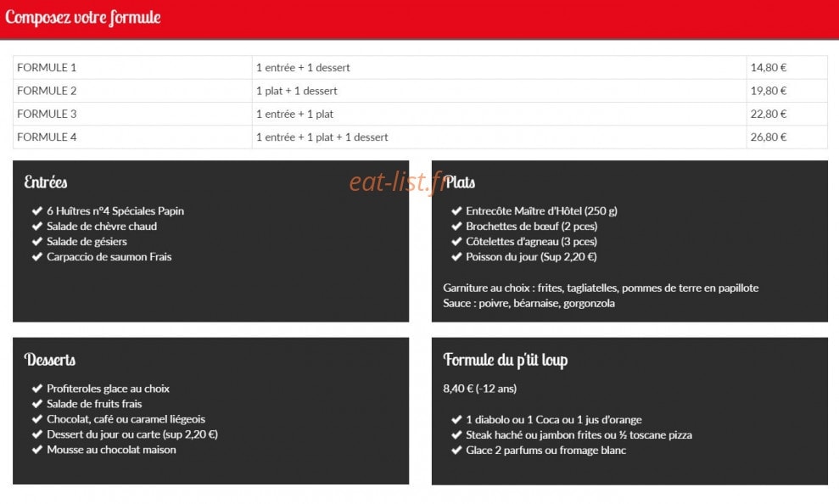Select the FORMULE 4 row label
839x504 pixels.
(x=47, y=137)
